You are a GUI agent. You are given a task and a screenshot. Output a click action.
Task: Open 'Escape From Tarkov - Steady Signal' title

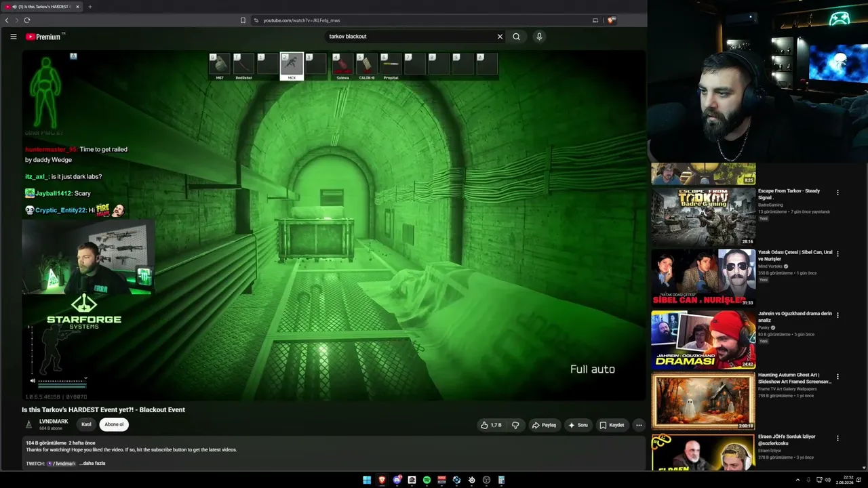coord(789,195)
